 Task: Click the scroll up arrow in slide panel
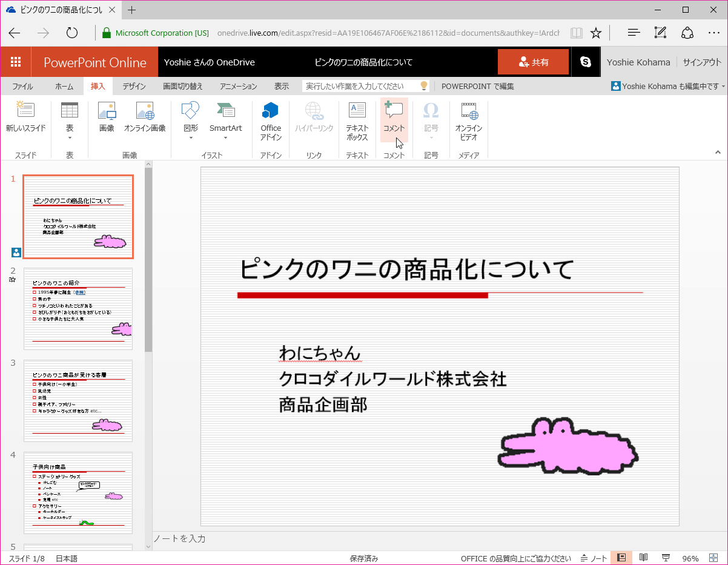click(148, 164)
